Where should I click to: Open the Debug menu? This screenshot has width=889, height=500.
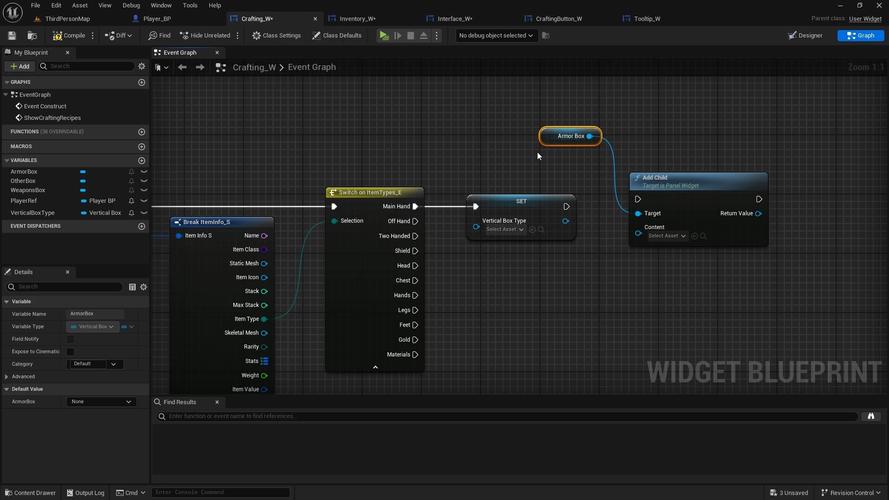tap(131, 5)
